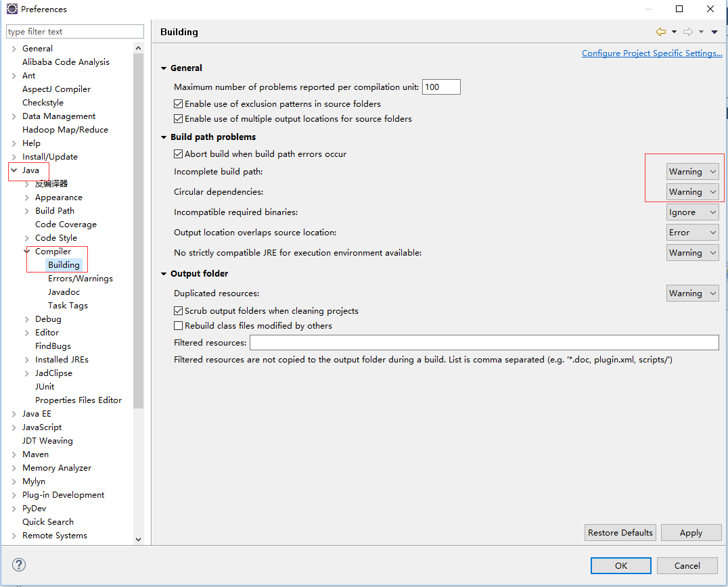Enable Rebuild class files modified by others
Image resolution: width=728 pixels, height=587 pixels.
point(178,325)
